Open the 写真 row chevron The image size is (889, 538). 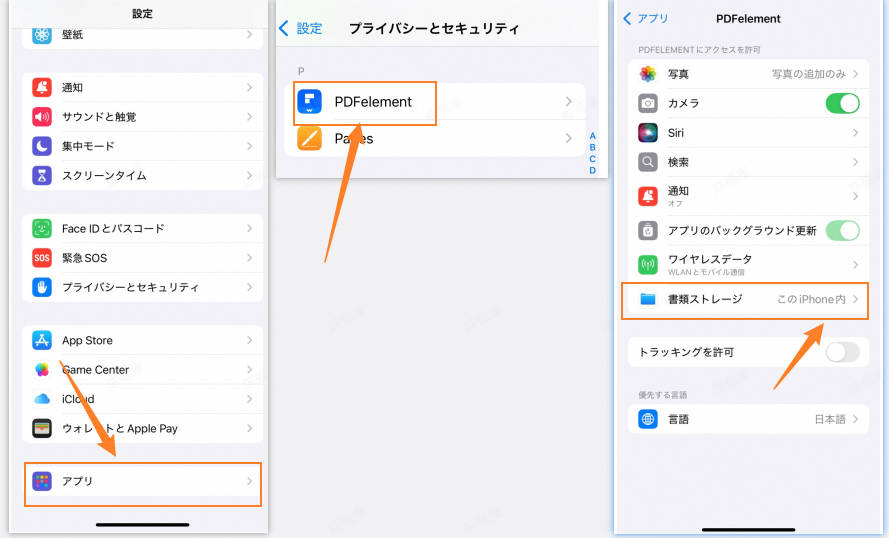[855, 74]
